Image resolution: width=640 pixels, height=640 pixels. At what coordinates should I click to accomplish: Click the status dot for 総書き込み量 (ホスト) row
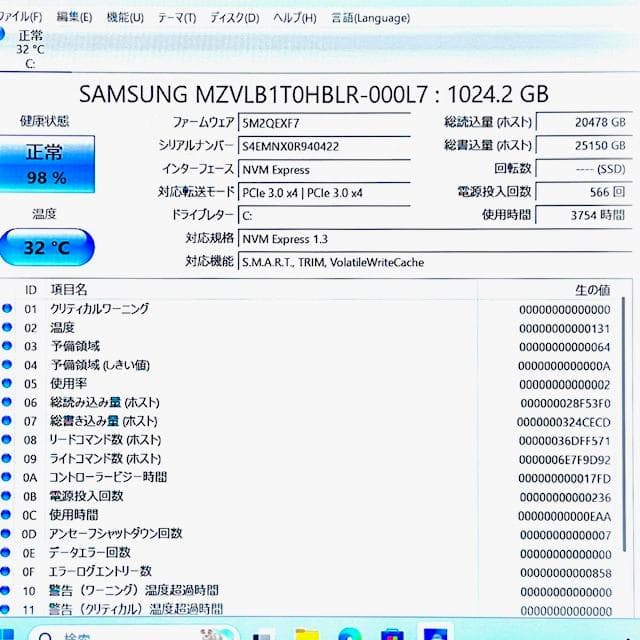click(x=8, y=421)
